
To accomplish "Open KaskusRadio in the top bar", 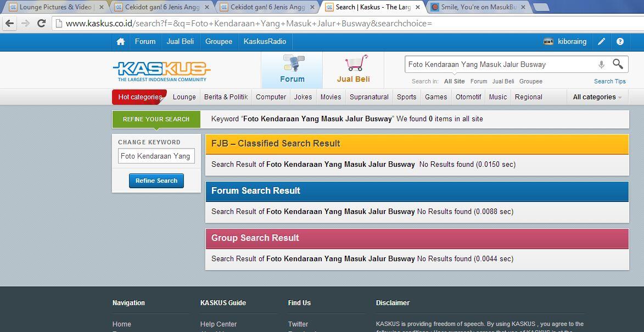I will pos(265,42).
